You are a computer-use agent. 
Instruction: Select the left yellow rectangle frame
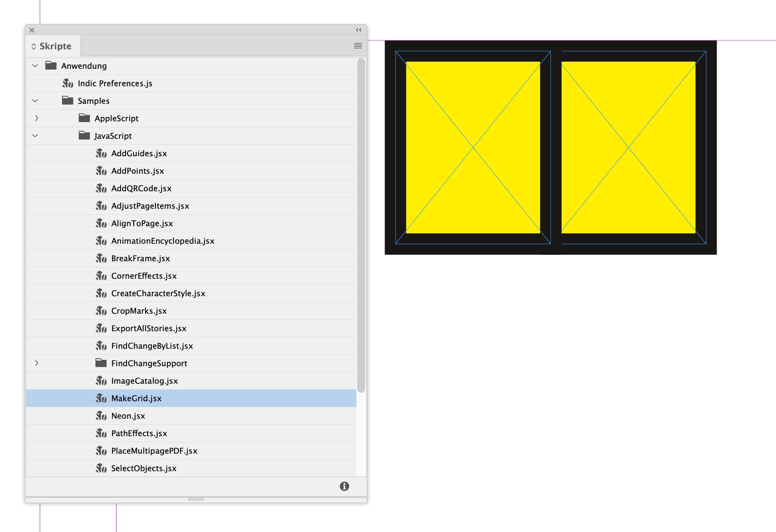coord(473,147)
